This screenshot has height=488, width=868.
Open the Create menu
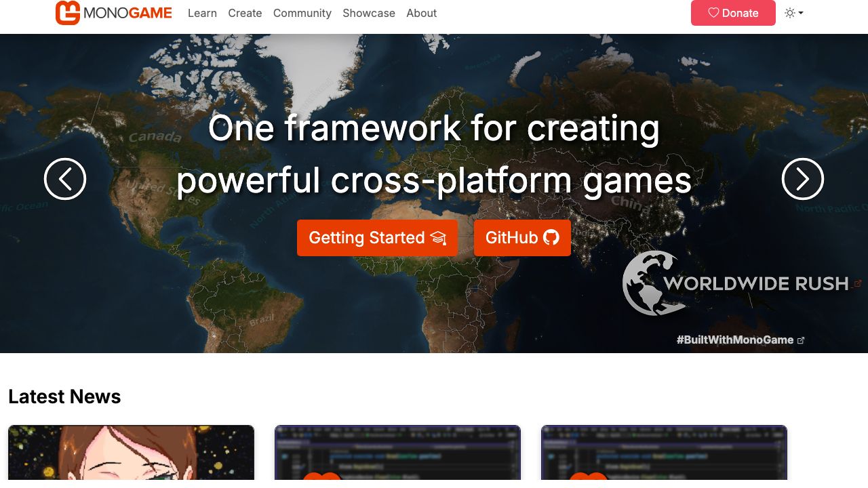pyautogui.click(x=245, y=13)
